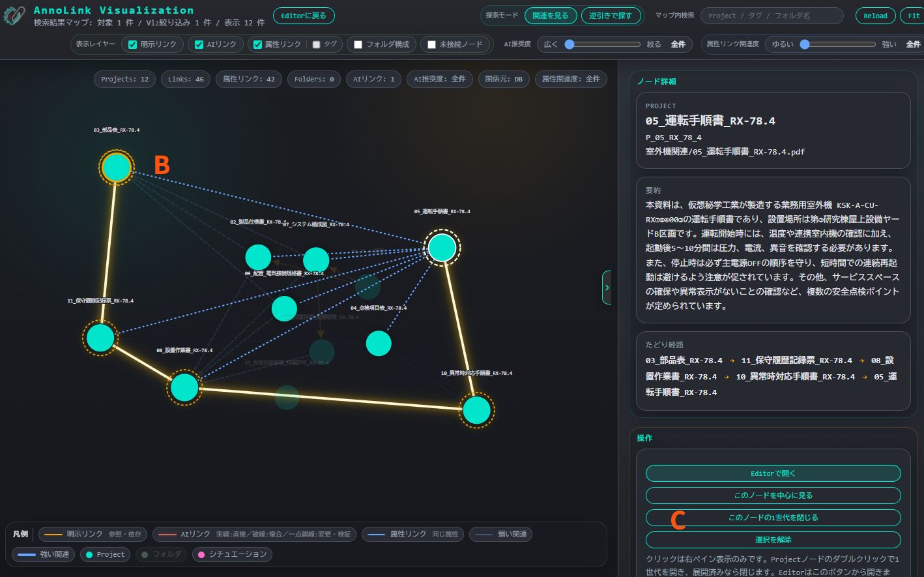Click 選択を解除 to clear selection

(773, 540)
